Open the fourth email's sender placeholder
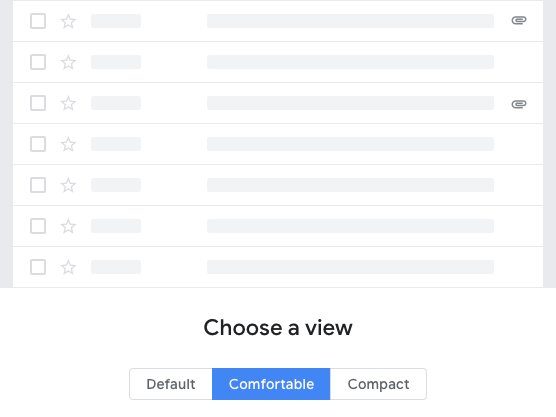556x417 pixels. tap(116, 144)
